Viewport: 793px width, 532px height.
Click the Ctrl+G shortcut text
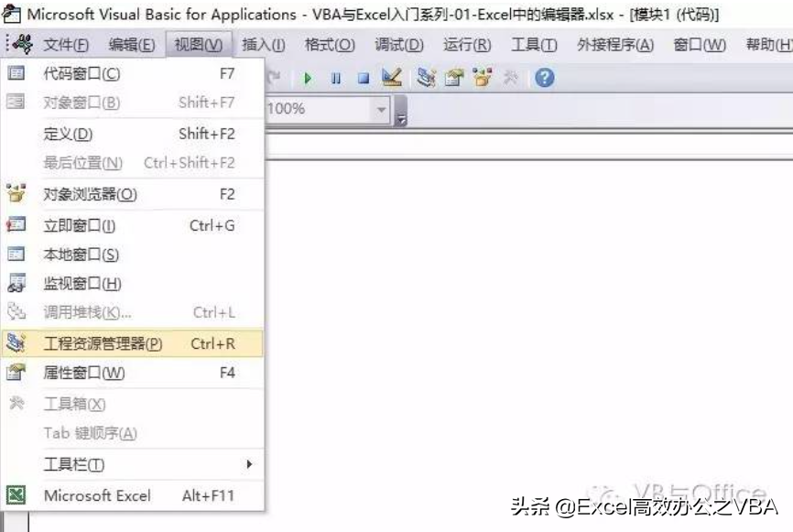(x=212, y=225)
